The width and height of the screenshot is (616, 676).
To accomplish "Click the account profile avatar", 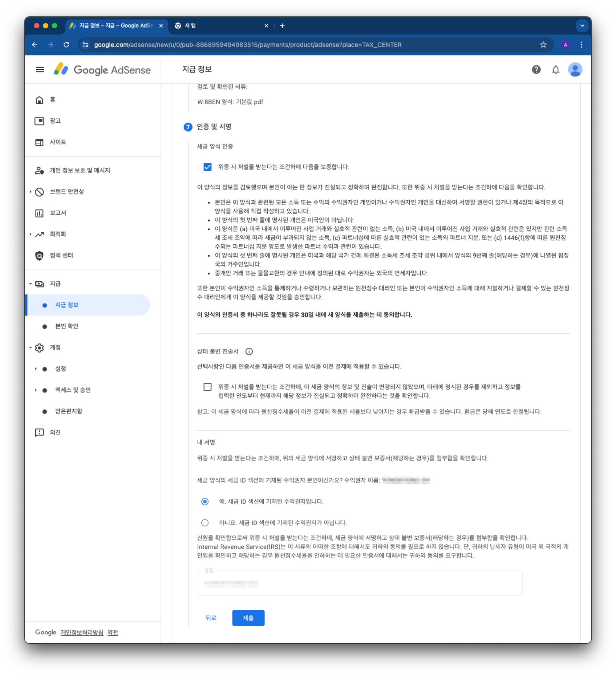I will click(575, 69).
